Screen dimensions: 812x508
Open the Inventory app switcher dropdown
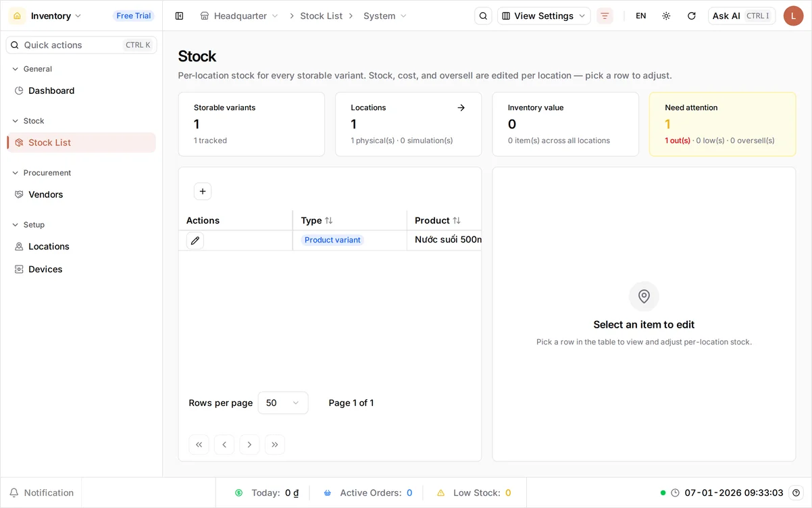(56, 16)
